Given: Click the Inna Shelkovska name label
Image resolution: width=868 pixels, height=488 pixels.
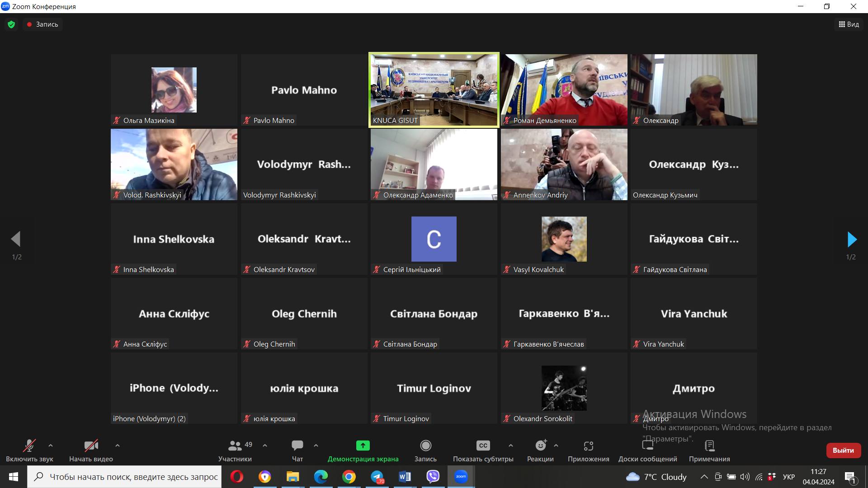Looking at the screenshot, I should (x=148, y=270).
